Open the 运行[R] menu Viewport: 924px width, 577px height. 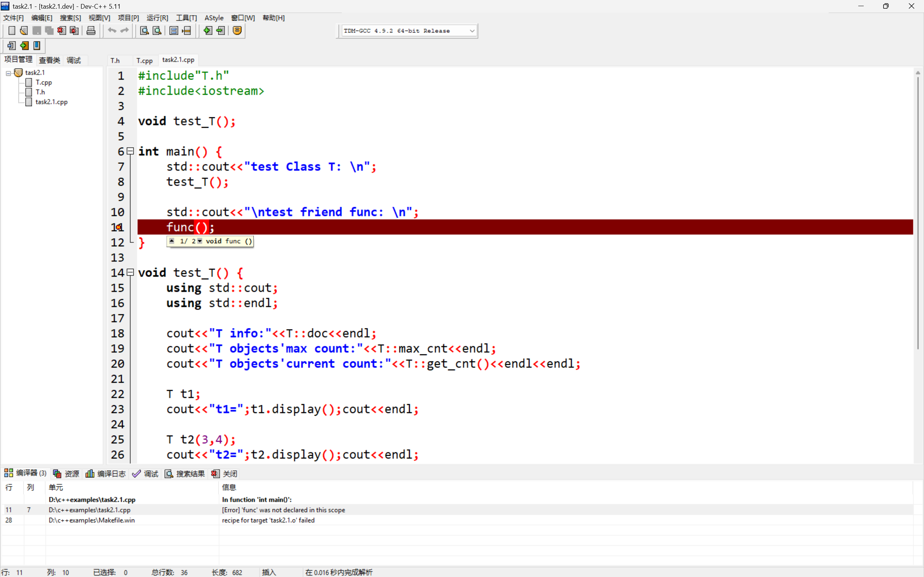pyautogui.click(x=157, y=18)
